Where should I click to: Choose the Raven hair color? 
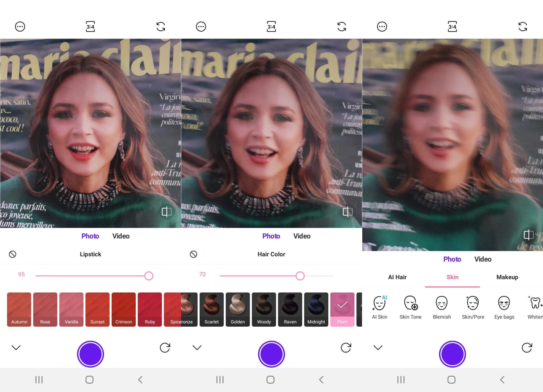click(290, 309)
